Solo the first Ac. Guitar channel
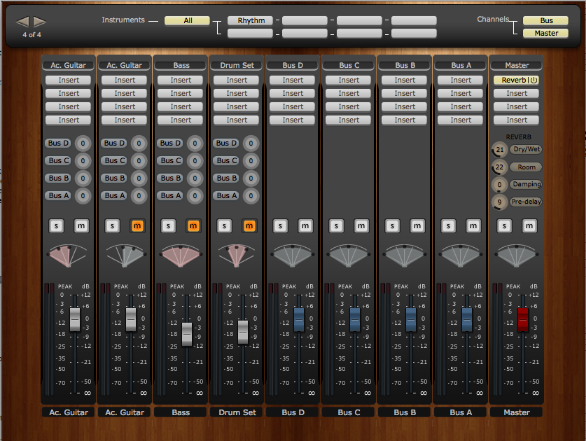 (56, 226)
